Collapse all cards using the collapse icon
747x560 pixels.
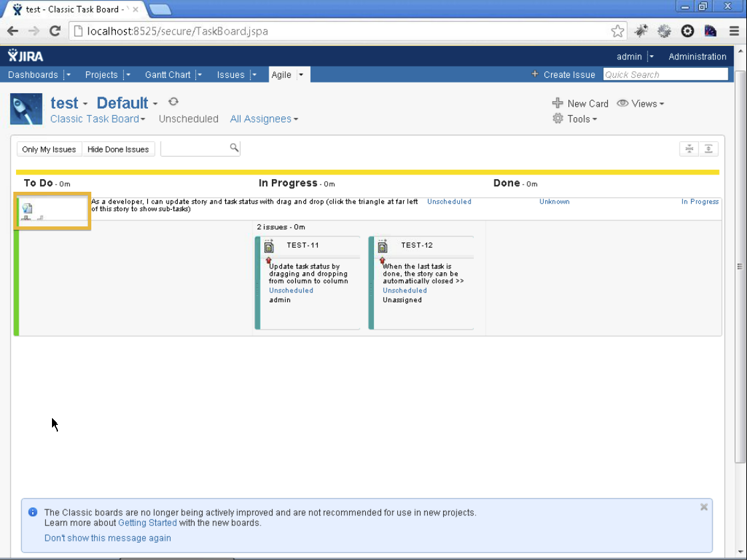690,148
